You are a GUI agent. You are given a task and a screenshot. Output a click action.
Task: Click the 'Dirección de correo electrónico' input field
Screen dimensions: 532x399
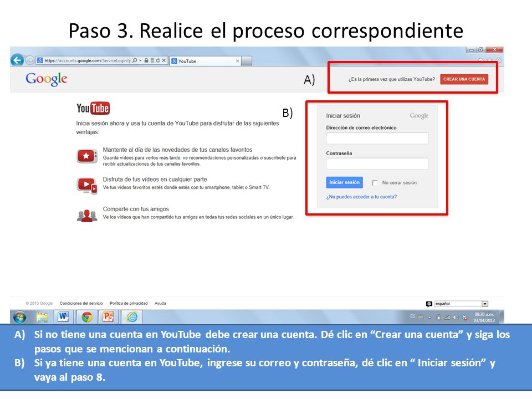click(x=377, y=138)
